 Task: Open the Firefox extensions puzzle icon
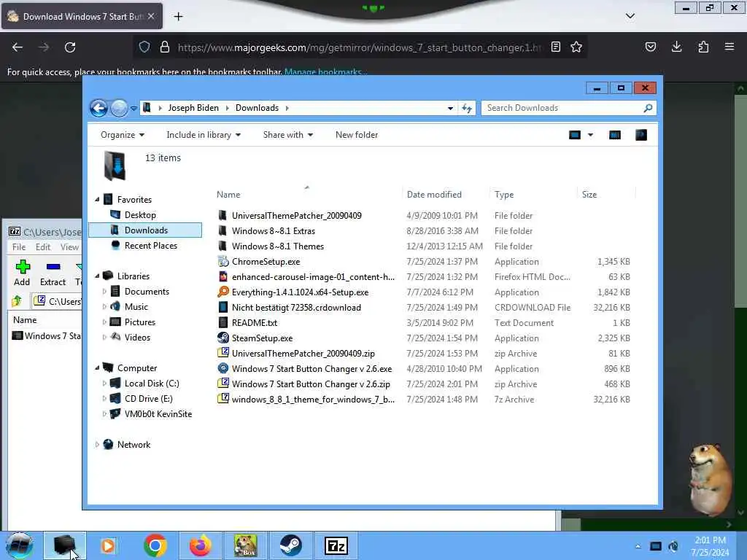click(x=703, y=47)
